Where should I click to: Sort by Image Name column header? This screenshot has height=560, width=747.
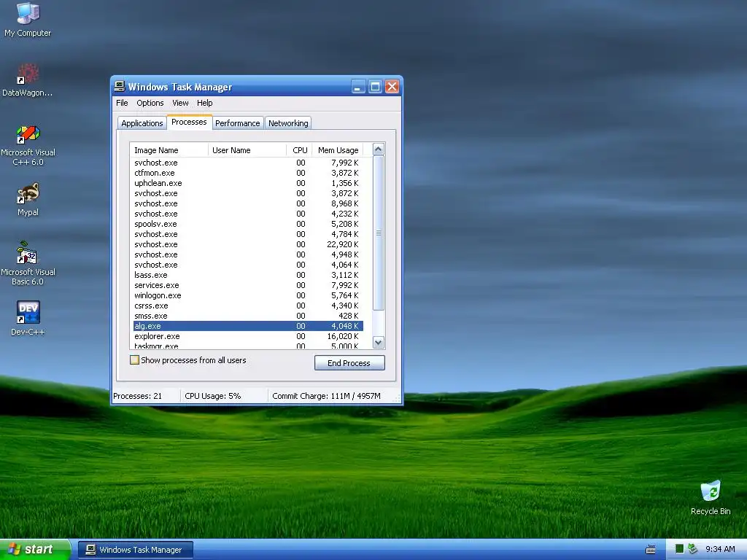coord(169,150)
